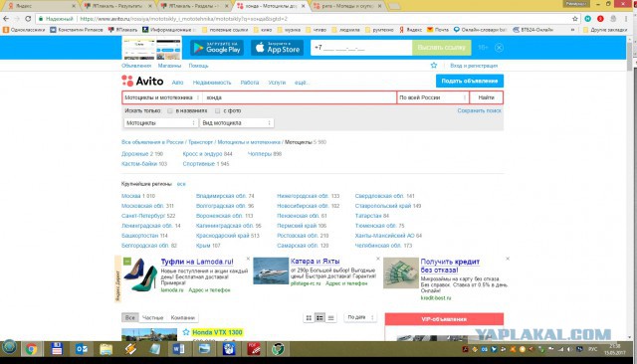This screenshot has width=637, height=364.
Task: Open the 'Мотоциклы' subcategory dropdown
Action: click(160, 123)
